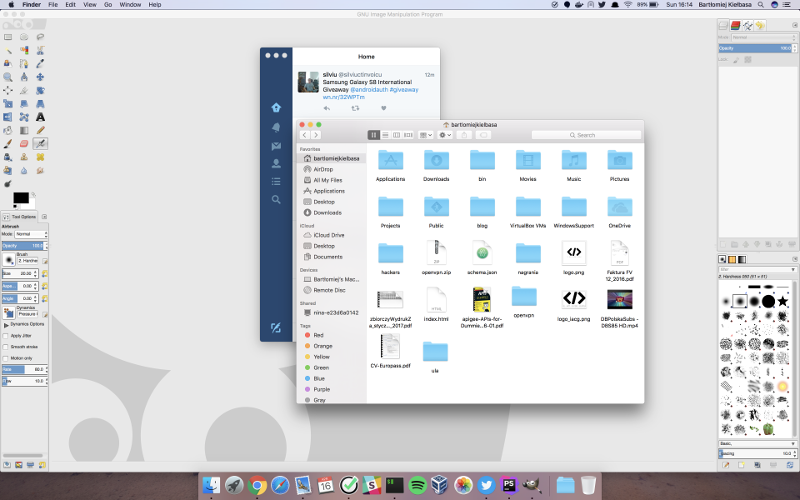Retweet the silviu tweet
Viewport: 800px width, 500px height.
tap(355, 108)
